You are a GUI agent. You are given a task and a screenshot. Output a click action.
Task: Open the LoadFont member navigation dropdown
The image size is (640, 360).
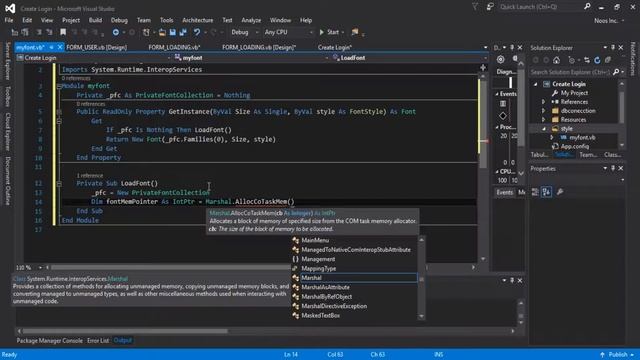(x=409, y=58)
